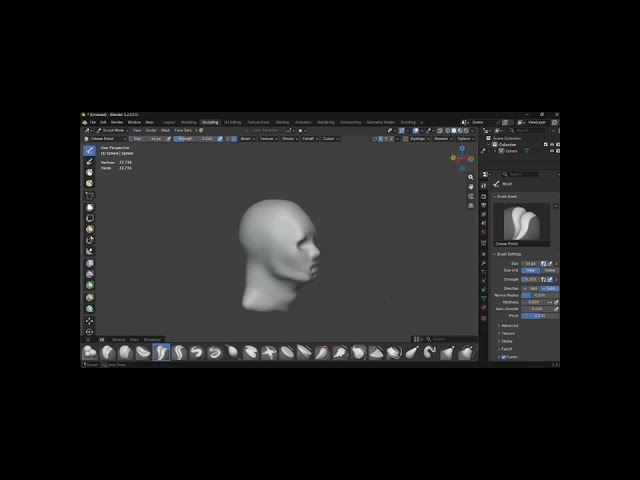
Task: Open the Render properties tab icon
Action: (484, 196)
